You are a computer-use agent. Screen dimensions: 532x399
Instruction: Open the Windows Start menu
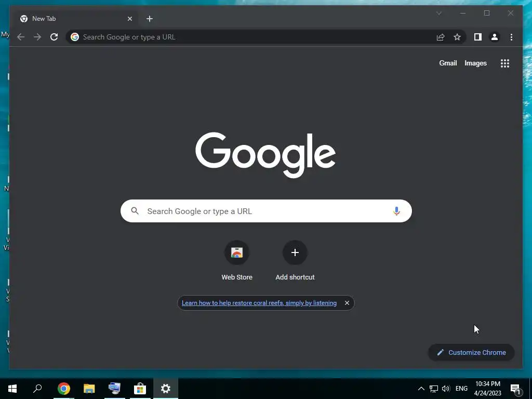12,389
